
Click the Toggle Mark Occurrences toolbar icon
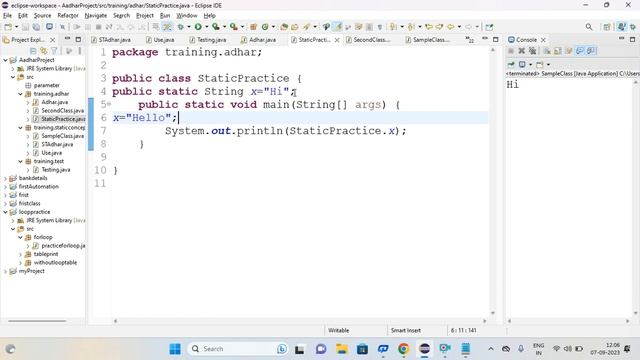click(x=338, y=27)
